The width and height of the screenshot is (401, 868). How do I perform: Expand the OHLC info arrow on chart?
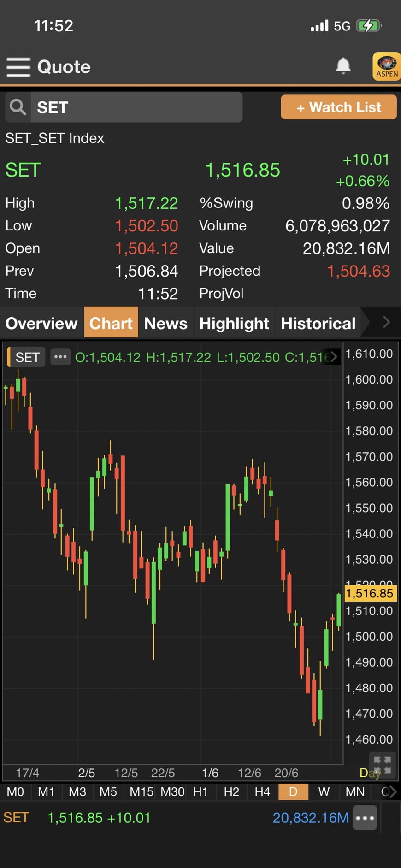pyautogui.click(x=334, y=357)
